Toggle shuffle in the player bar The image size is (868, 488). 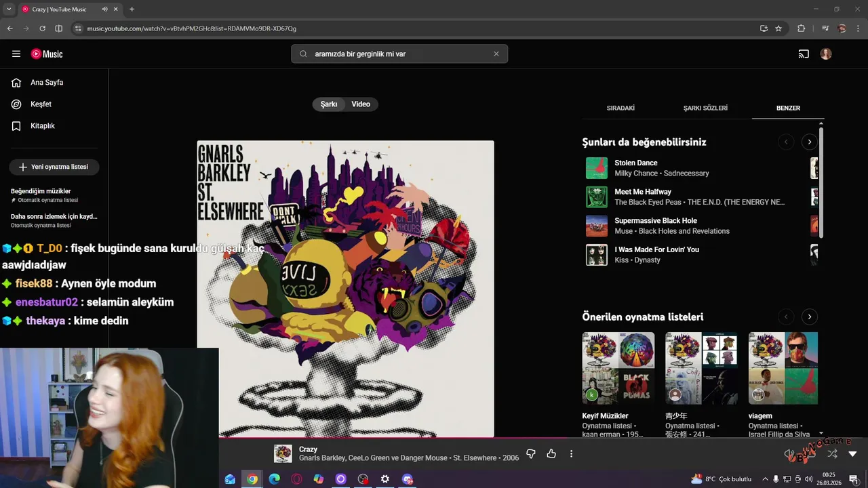pyautogui.click(x=832, y=453)
